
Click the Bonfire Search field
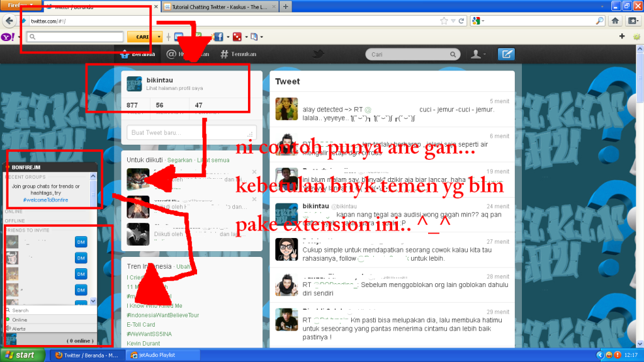[x=52, y=310]
